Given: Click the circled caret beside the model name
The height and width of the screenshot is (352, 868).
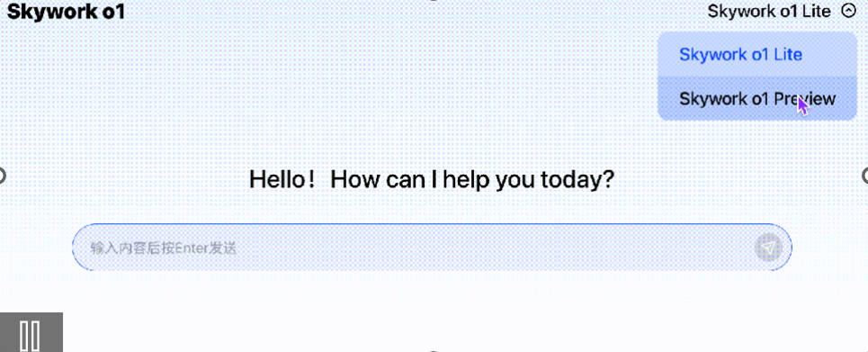Looking at the screenshot, I should pos(848,11).
